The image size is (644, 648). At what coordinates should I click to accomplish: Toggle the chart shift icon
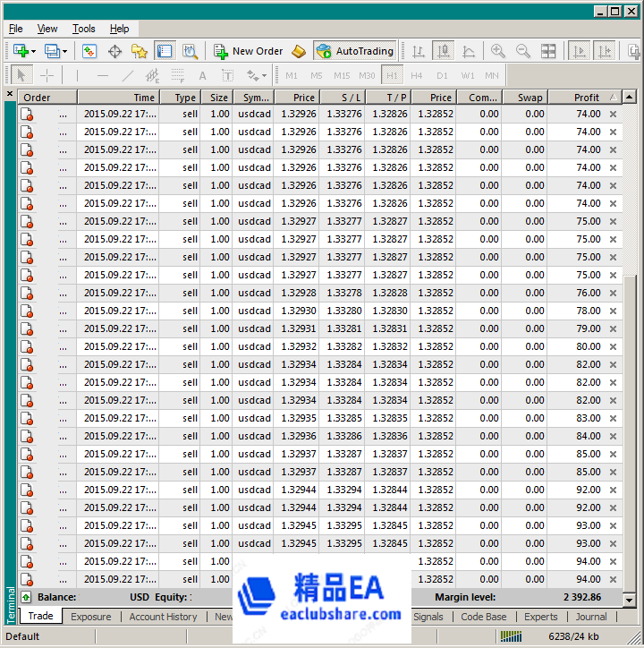[x=605, y=51]
